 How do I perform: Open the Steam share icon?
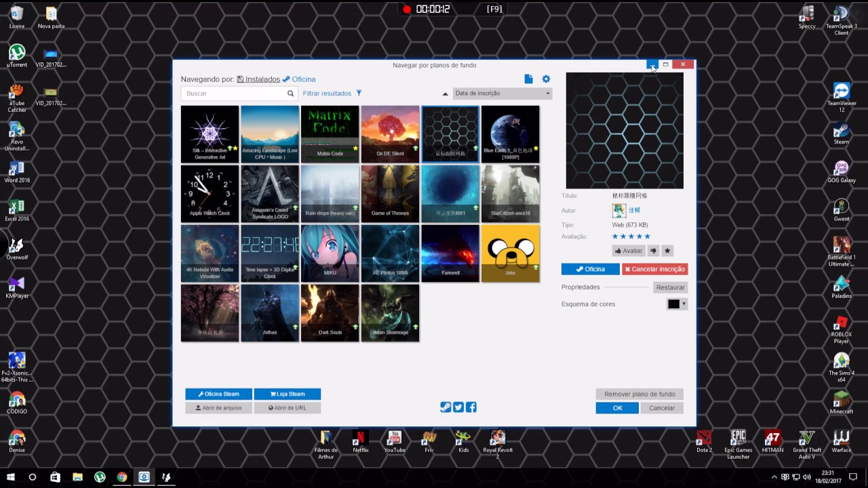pos(446,407)
